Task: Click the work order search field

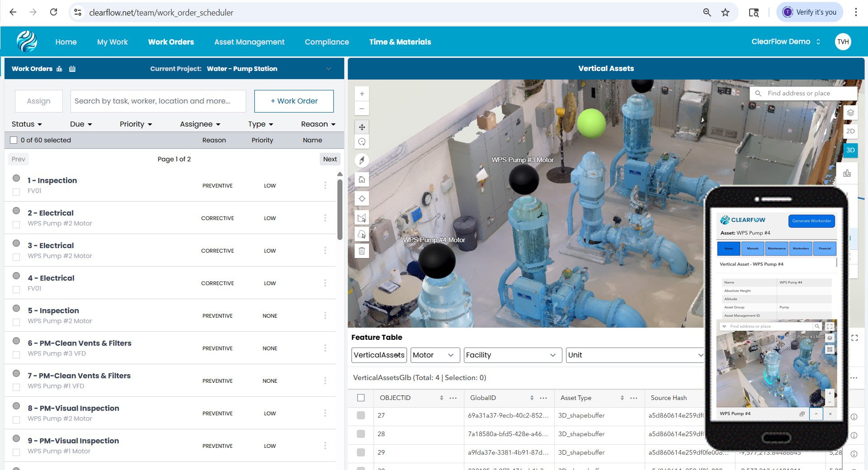Action: (x=158, y=101)
